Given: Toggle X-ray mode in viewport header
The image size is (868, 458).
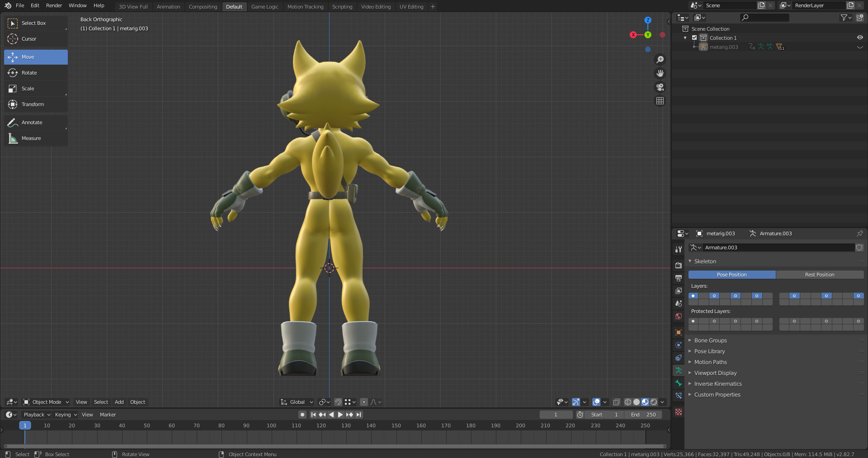Looking at the screenshot, I should coord(616,402).
